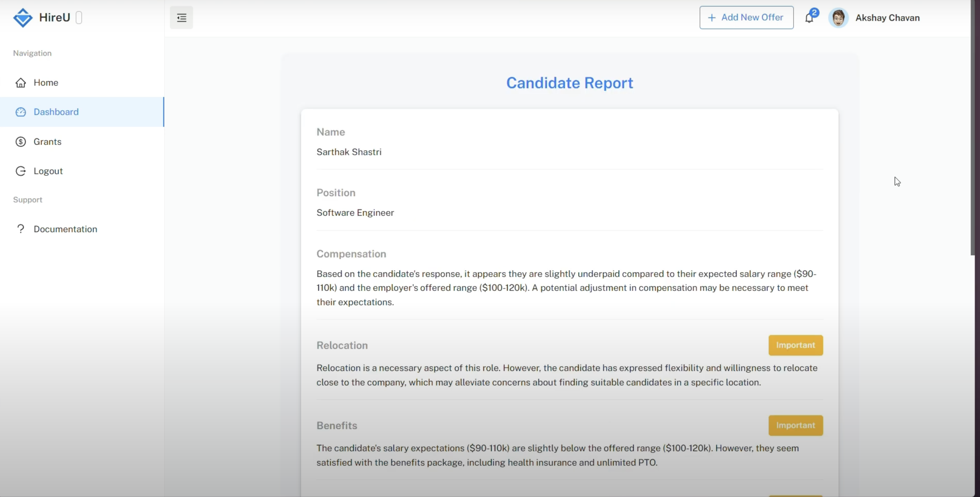Image resolution: width=980 pixels, height=497 pixels.
Task: Click the Home house icon
Action: point(21,83)
